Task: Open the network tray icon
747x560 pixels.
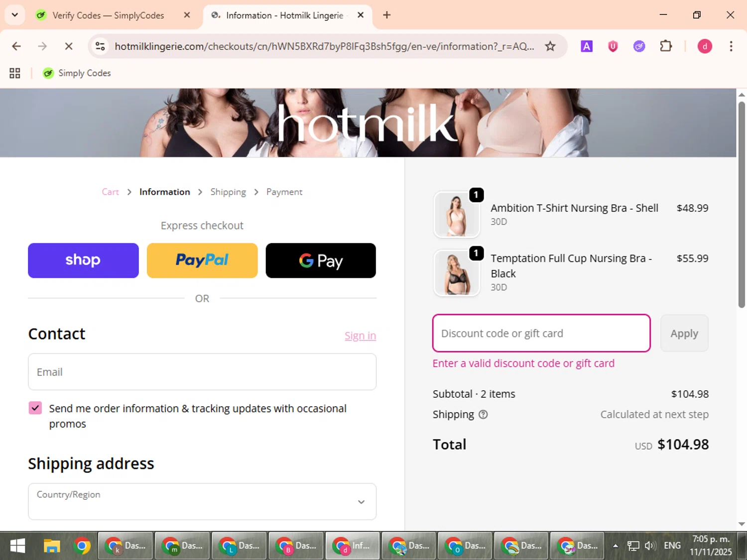Action: click(633, 546)
